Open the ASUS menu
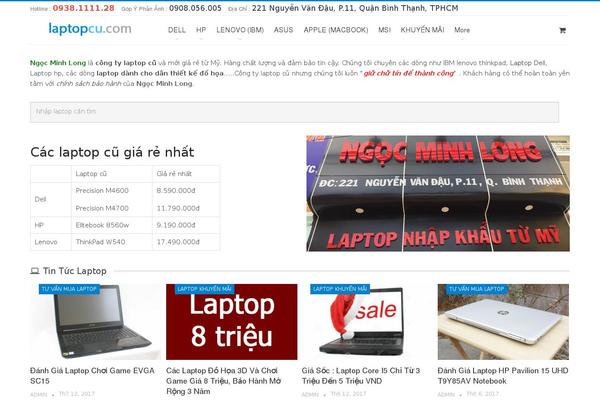Viewport: 600px width, 400px height. pyautogui.click(x=283, y=30)
